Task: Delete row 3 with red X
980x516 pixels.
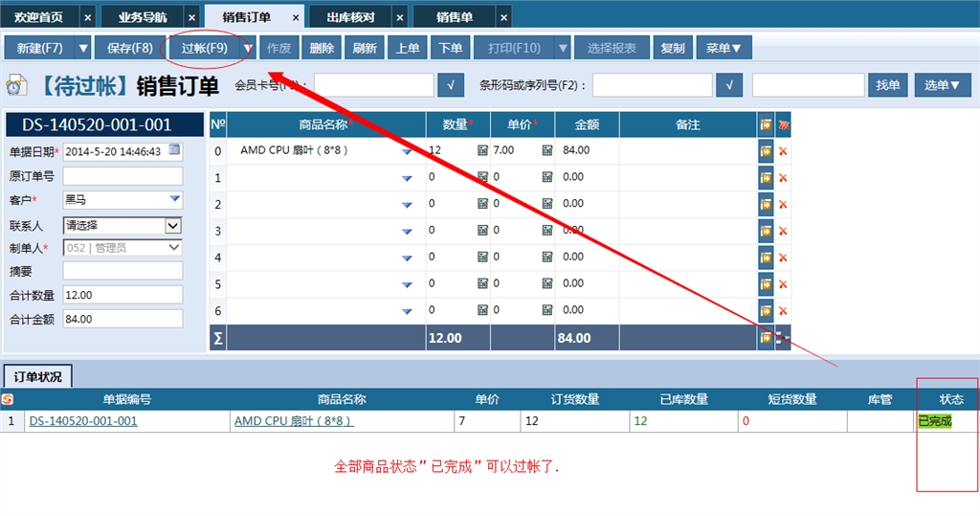Action: point(783,232)
